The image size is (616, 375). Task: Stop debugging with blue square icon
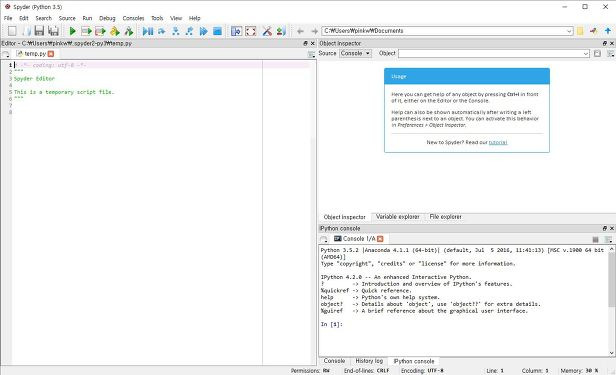217,31
